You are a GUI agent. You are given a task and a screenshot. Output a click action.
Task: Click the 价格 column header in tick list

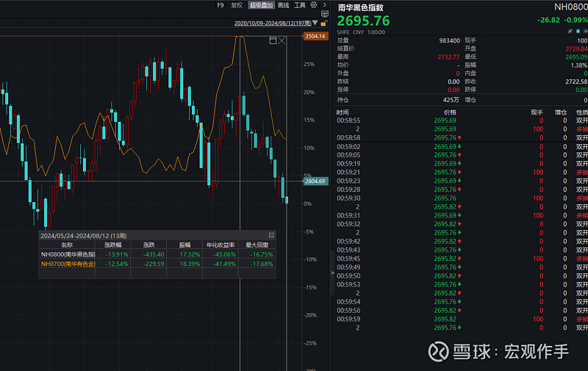[450, 112]
